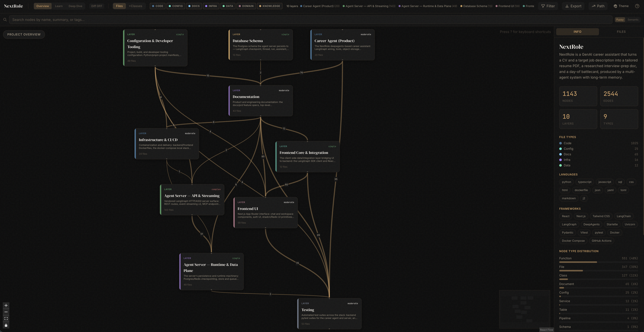This screenshot has width=644, height=332.
Task: Click the python language tag
Action: click(x=566, y=182)
